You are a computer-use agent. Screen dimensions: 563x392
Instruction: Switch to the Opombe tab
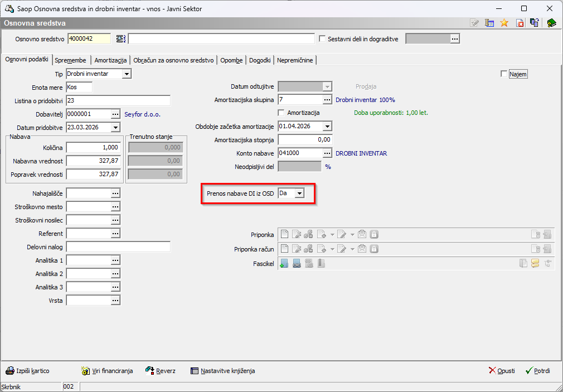tap(231, 60)
